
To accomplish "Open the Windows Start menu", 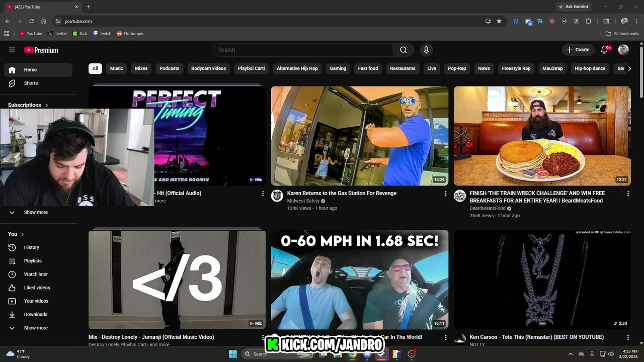I will tap(233, 354).
